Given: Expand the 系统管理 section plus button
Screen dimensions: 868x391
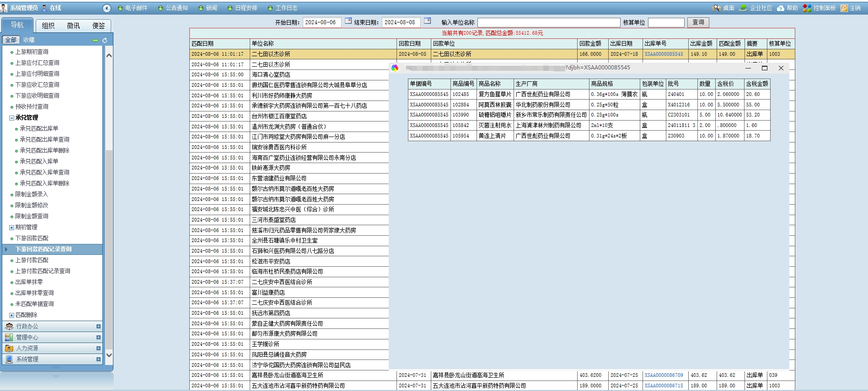Looking at the screenshot, I should [x=98, y=359].
